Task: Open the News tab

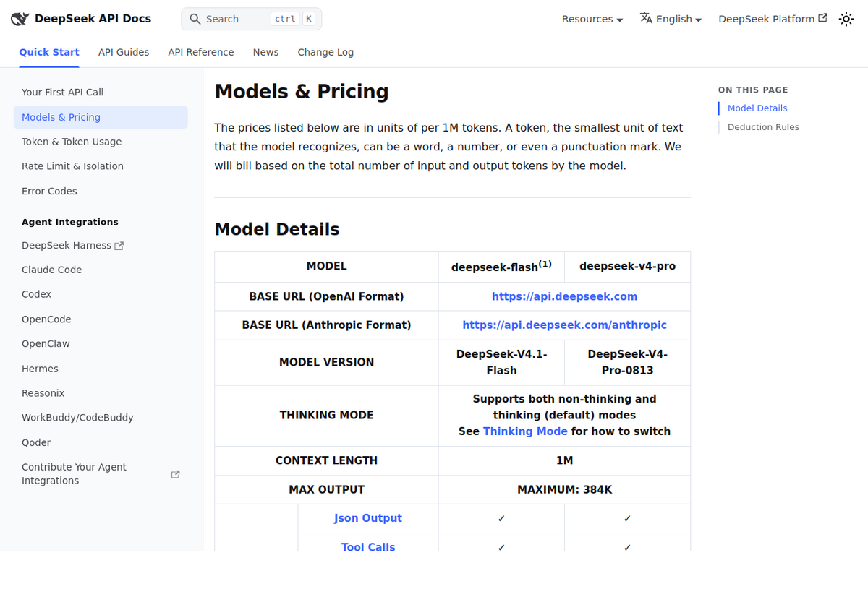Action: pos(265,52)
